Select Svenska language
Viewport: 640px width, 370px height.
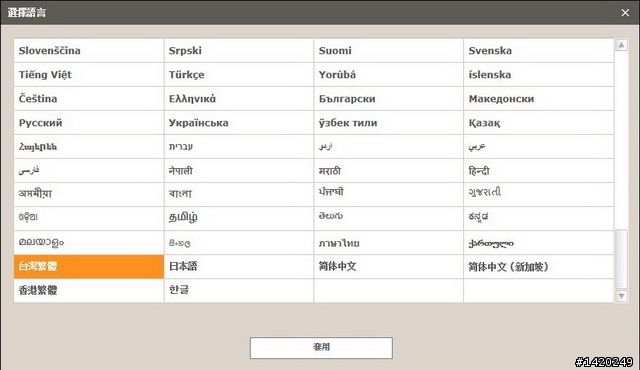539,51
